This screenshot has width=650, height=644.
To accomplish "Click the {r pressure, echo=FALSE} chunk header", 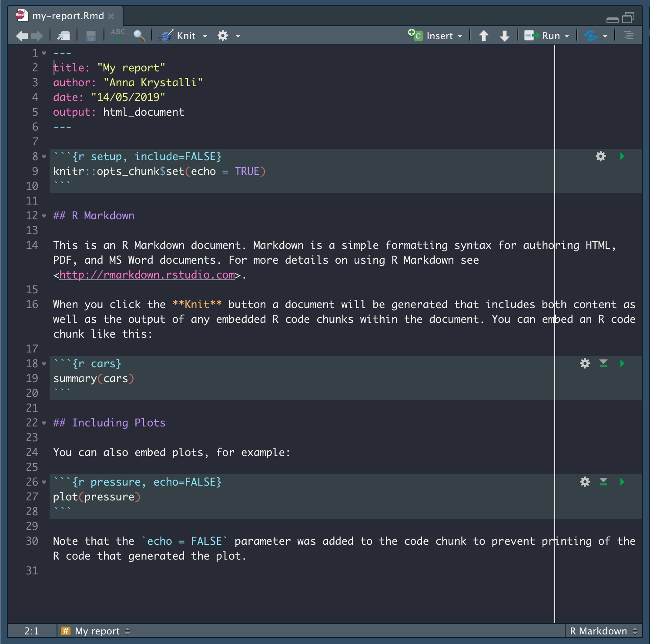I will (137, 482).
